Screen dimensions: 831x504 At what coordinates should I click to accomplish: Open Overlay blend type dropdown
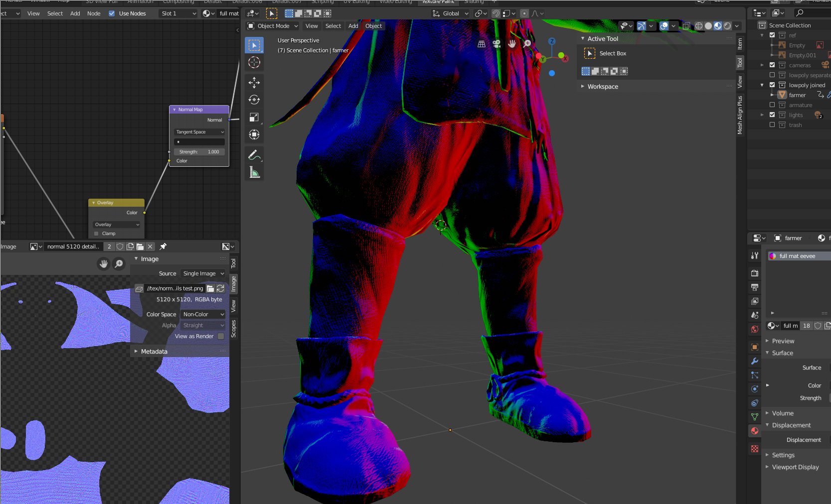pos(117,225)
